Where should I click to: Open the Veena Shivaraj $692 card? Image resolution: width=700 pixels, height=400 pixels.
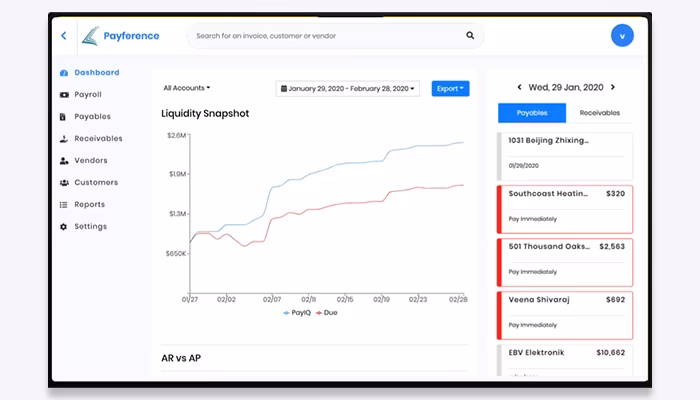565,316
